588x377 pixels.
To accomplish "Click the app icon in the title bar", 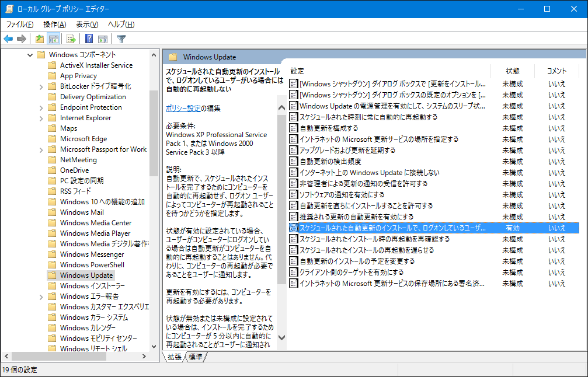I will tap(9, 9).
